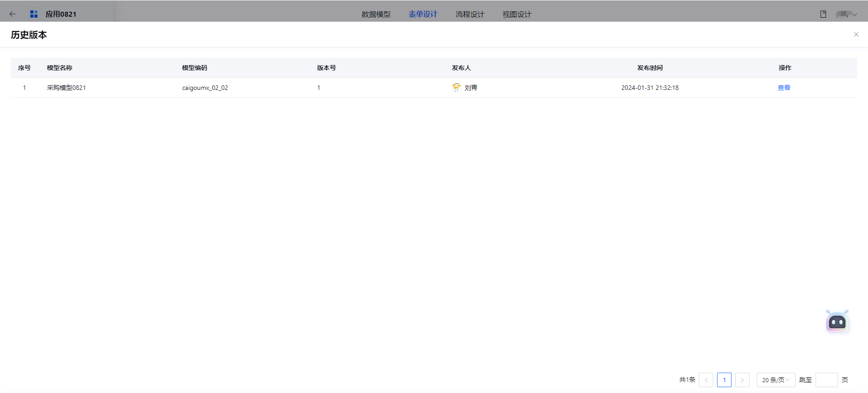Click the 序号 column header
Image resolution: width=868 pixels, height=393 pixels.
[24, 68]
